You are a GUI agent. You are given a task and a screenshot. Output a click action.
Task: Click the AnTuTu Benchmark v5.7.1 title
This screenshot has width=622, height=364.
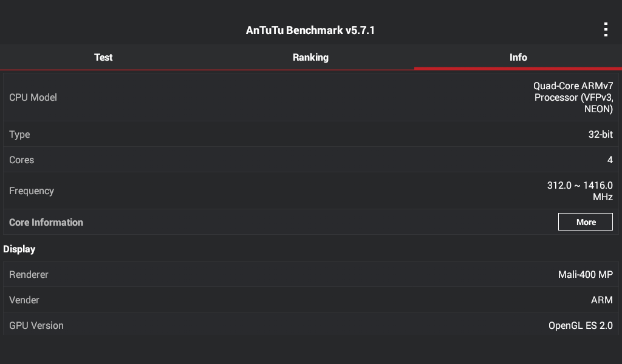pos(310,30)
